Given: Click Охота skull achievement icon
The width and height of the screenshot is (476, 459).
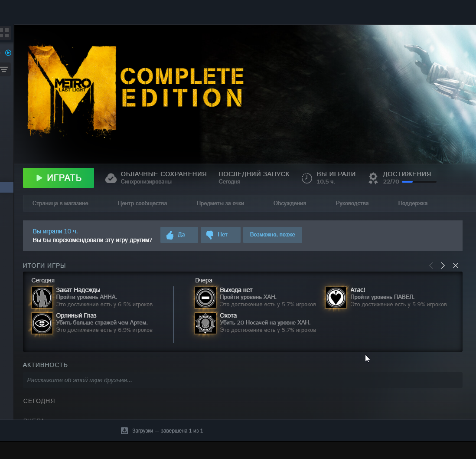Looking at the screenshot, I should 205,323.
